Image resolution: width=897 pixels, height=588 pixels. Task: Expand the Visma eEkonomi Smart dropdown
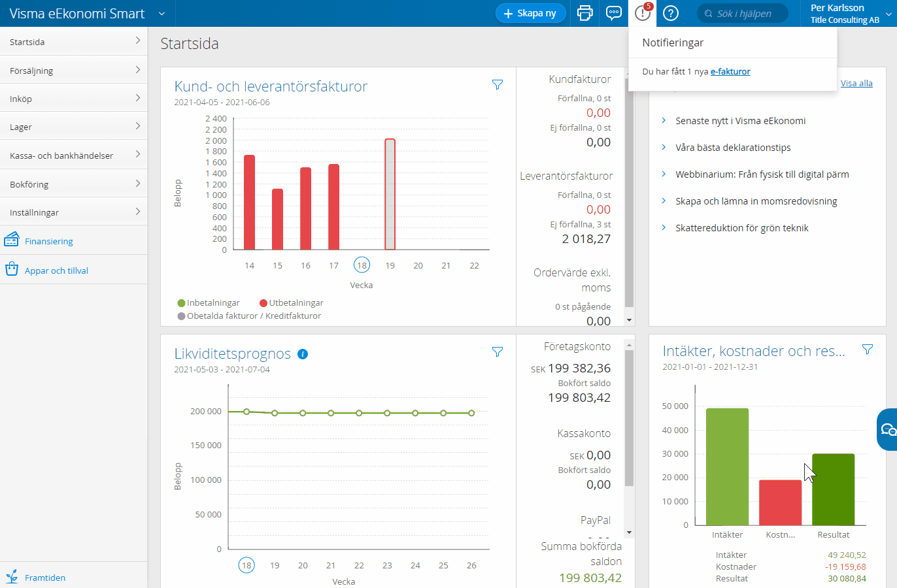coord(162,14)
